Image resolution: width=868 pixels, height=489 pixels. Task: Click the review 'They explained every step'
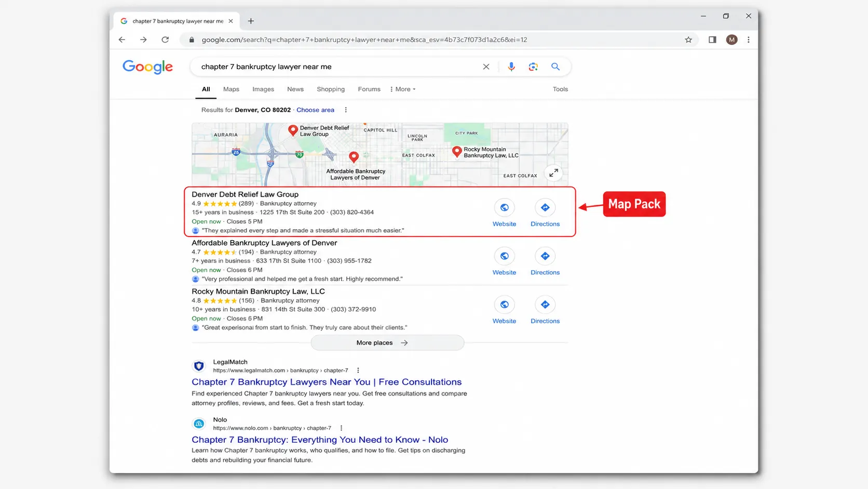pyautogui.click(x=303, y=230)
